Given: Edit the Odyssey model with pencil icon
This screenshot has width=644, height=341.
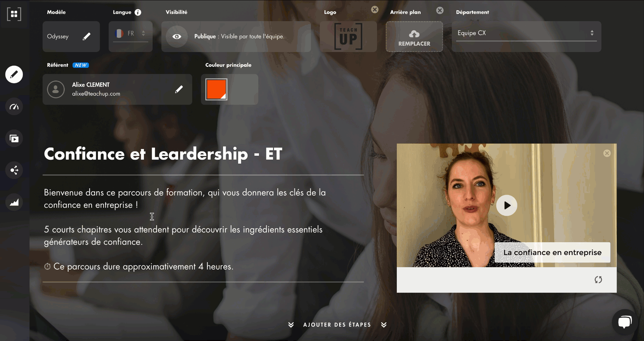Looking at the screenshot, I should coord(86,37).
